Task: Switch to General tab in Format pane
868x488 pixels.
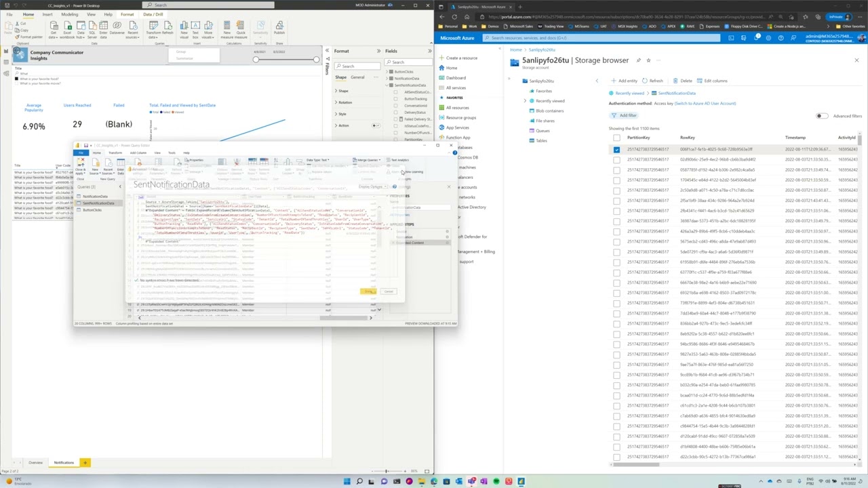Action: coord(357,77)
